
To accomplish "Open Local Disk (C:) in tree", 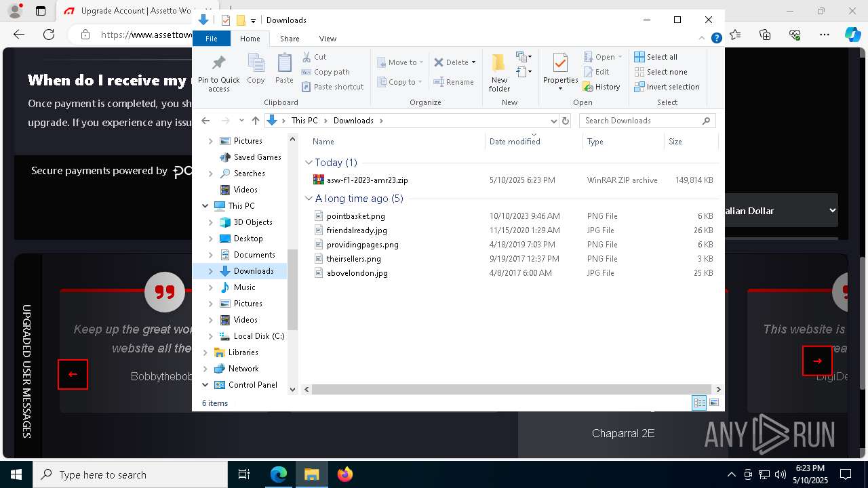I will point(258,336).
